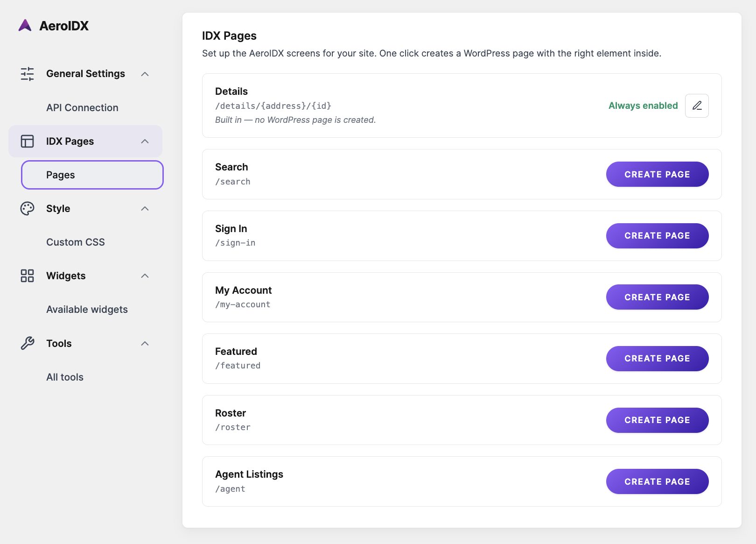This screenshot has width=756, height=544.
Task: Create page for Agent Listings
Action: pos(657,481)
